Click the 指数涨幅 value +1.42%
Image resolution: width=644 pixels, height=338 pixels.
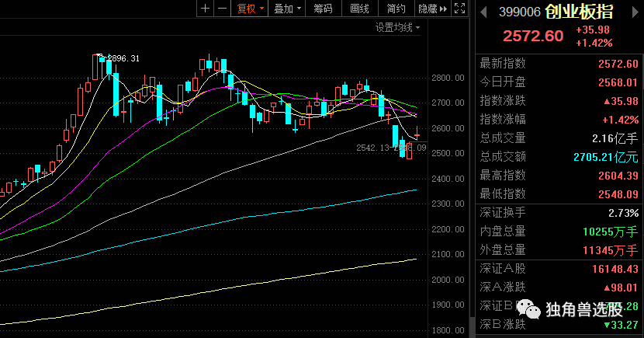pos(620,120)
